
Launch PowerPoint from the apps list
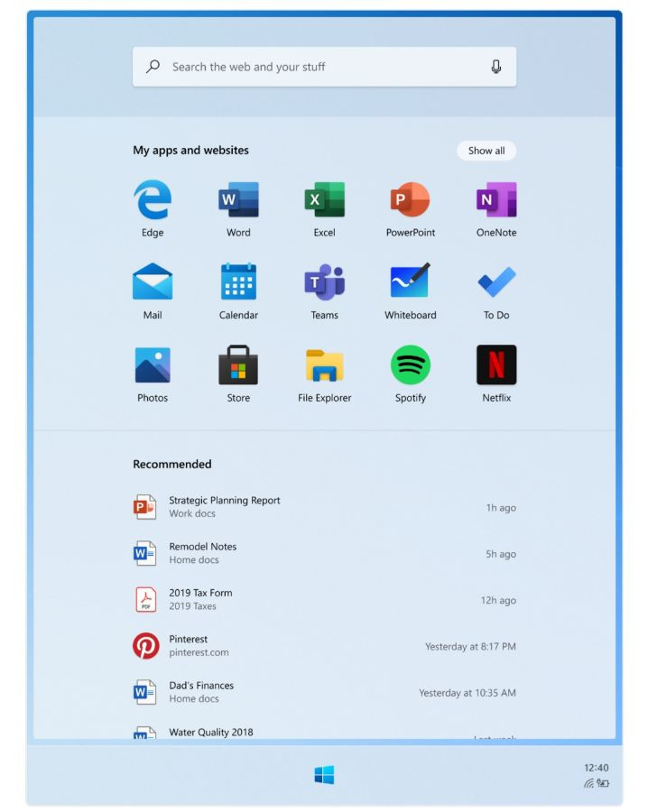click(410, 199)
